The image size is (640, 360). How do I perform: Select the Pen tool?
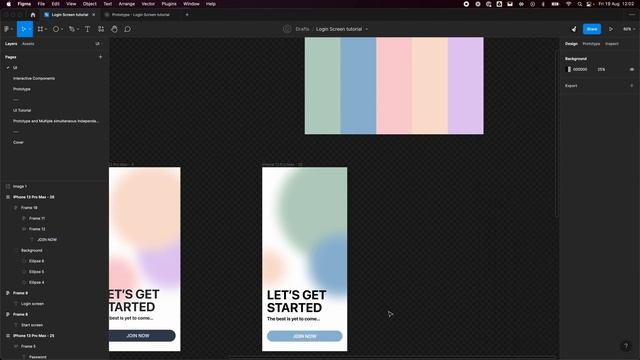tap(72, 29)
